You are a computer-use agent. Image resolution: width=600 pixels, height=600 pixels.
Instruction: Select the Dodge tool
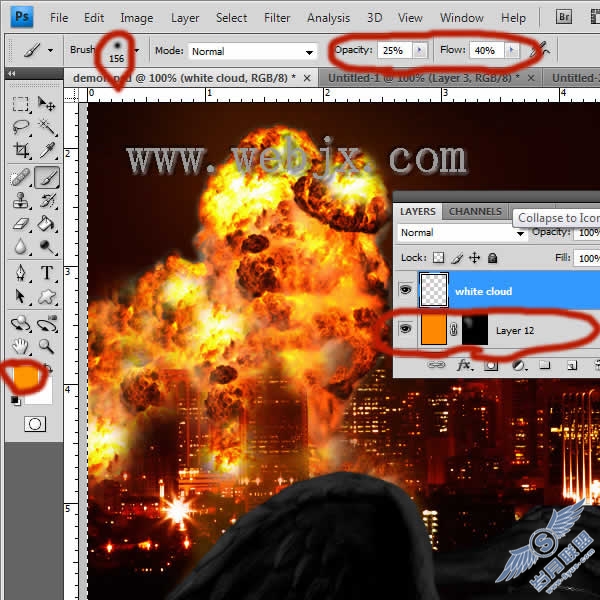(x=47, y=246)
